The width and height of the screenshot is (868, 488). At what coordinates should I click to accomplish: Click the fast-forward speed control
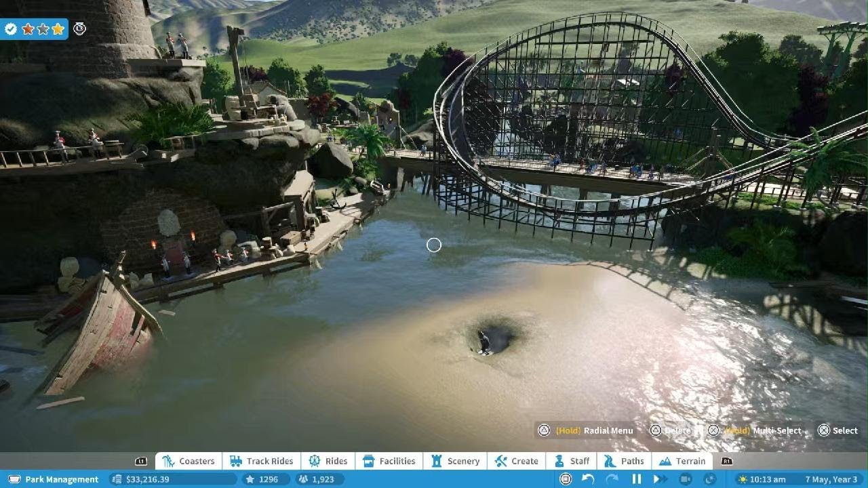(x=659, y=479)
